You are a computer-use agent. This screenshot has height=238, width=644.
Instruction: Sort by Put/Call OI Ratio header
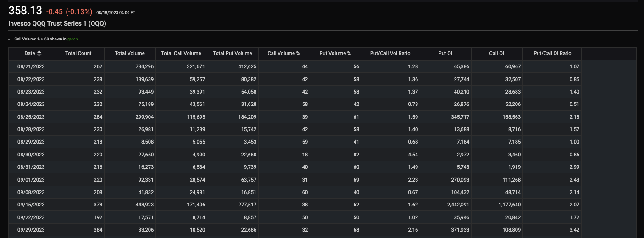[x=552, y=53]
